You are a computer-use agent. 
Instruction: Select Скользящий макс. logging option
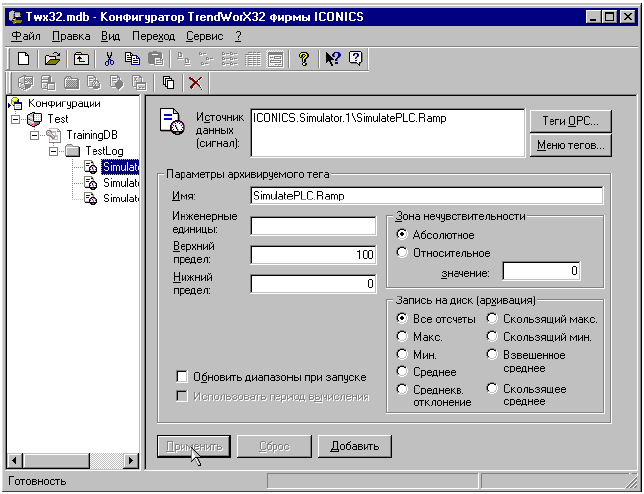tap(492, 318)
